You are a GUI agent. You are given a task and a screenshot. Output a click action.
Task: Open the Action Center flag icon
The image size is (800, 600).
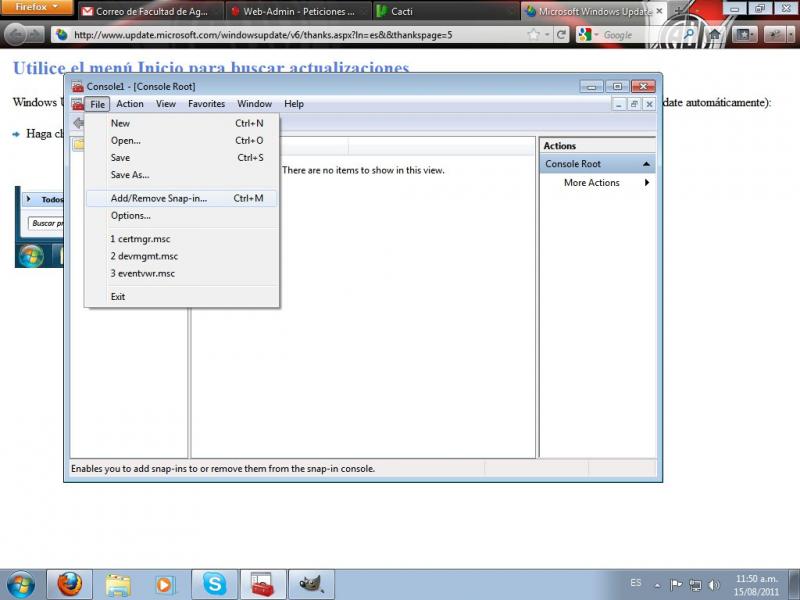pyautogui.click(x=676, y=585)
